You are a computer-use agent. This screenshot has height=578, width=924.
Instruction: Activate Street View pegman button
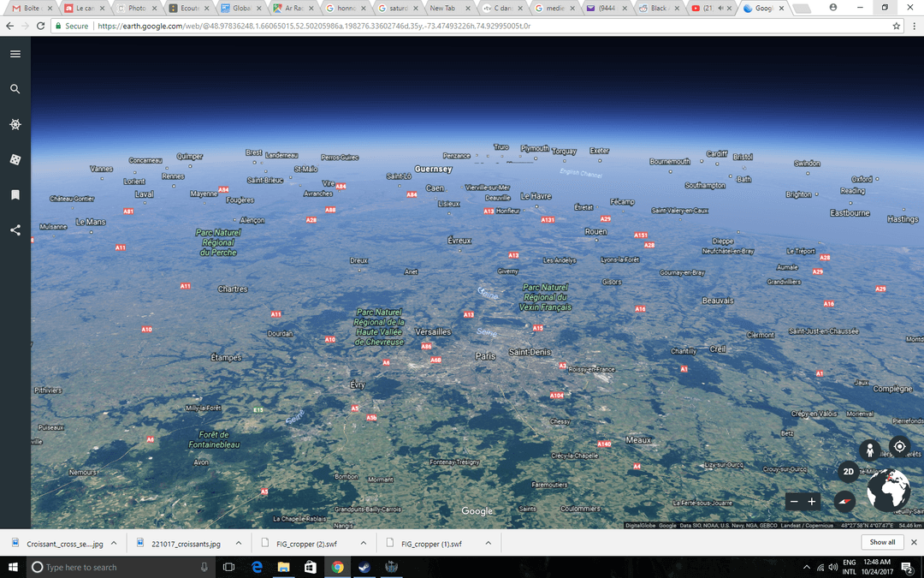pyautogui.click(x=870, y=449)
